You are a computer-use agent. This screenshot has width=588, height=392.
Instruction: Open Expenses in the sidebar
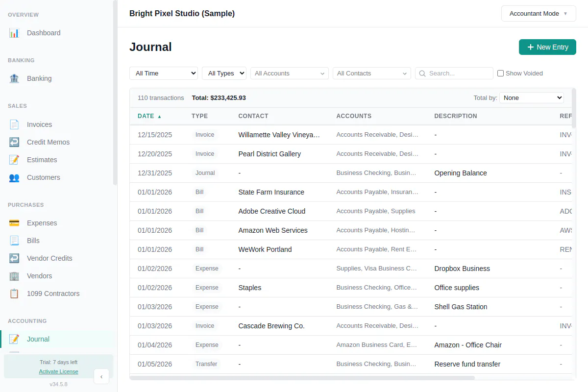[59, 223]
